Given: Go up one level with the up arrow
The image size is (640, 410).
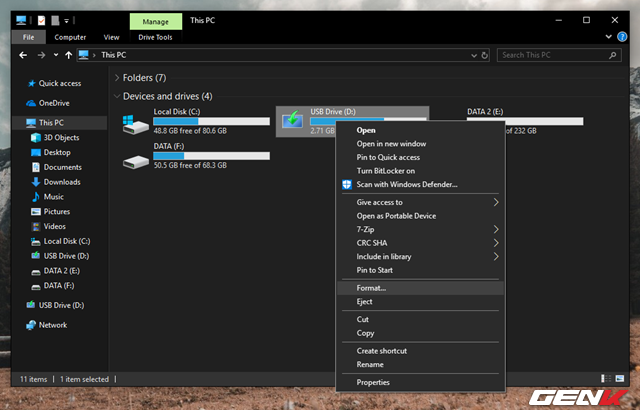Looking at the screenshot, I should click(x=69, y=55).
